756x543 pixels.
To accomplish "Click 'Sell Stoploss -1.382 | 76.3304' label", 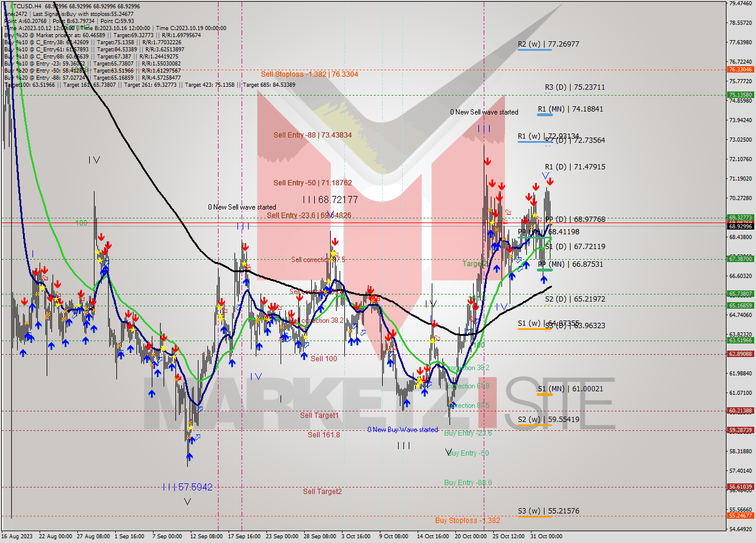I will click(x=309, y=74).
